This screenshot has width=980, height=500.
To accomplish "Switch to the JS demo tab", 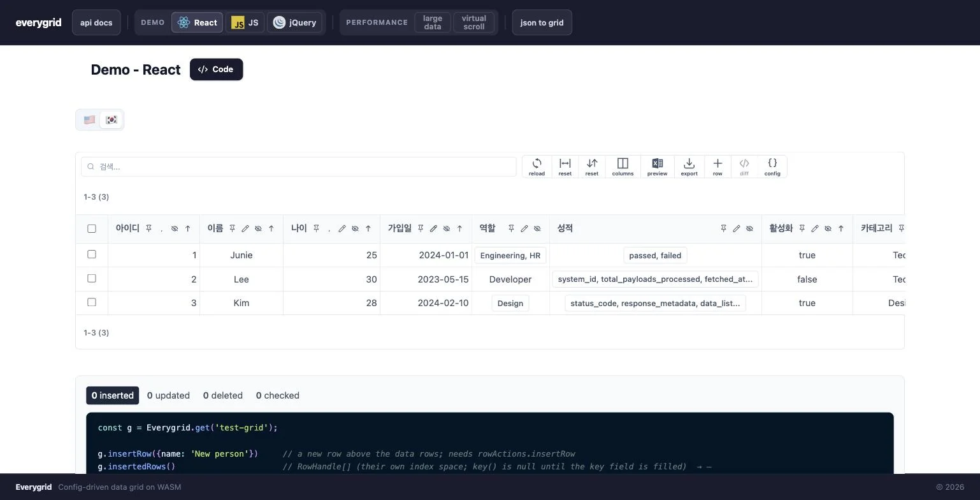I will tap(245, 22).
